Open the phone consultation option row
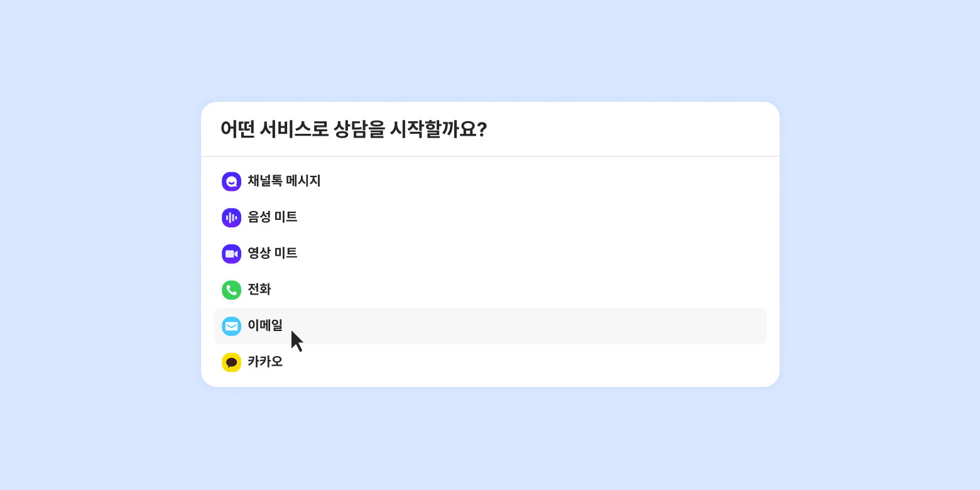Screen dimensions: 980x490 pyautogui.click(x=490, y=290)
